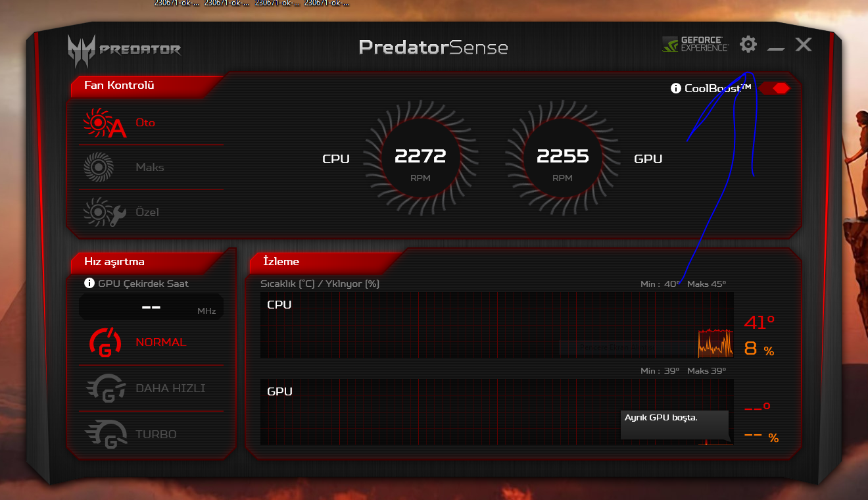The width and height of the screenshot is (868, 500).
Task: Click the İzleme section header
Action: coord(281,261)
